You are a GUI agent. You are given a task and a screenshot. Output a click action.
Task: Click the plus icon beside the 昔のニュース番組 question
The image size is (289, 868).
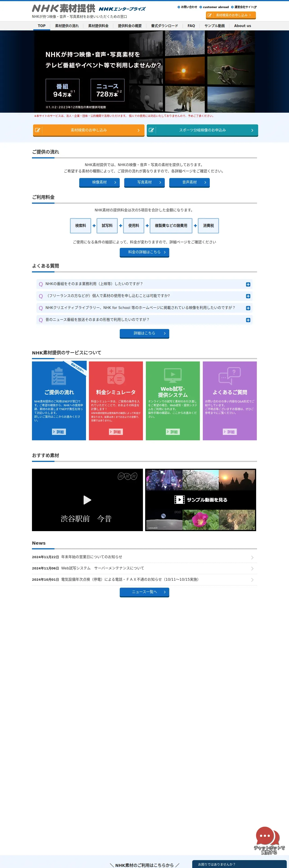[248, 320]
